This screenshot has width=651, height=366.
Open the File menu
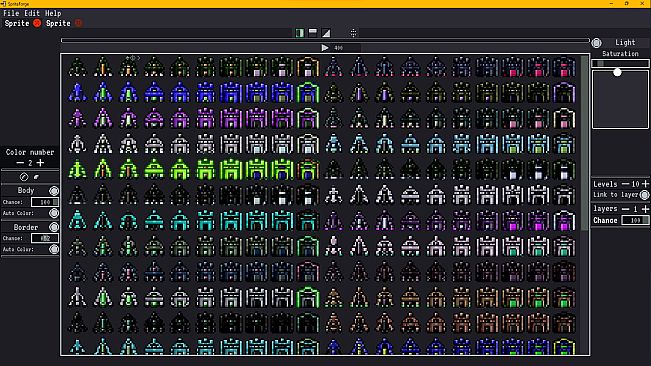pos(11,13)
